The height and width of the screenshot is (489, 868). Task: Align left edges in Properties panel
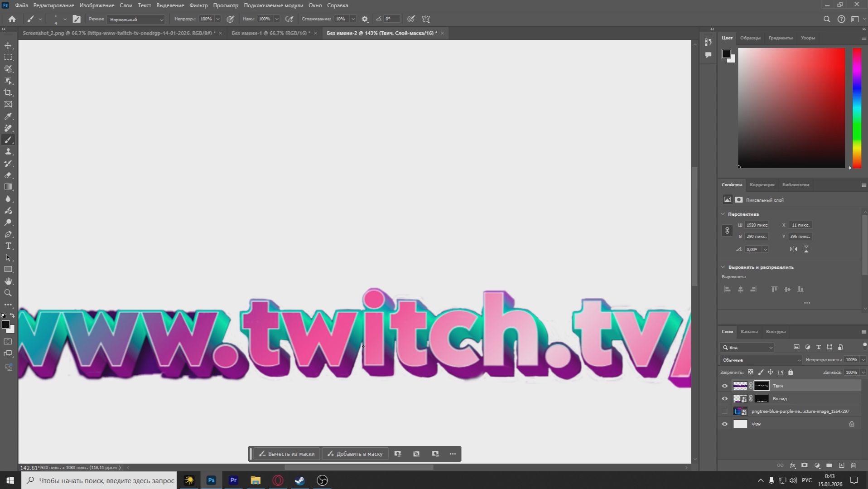tap(728, 289)
